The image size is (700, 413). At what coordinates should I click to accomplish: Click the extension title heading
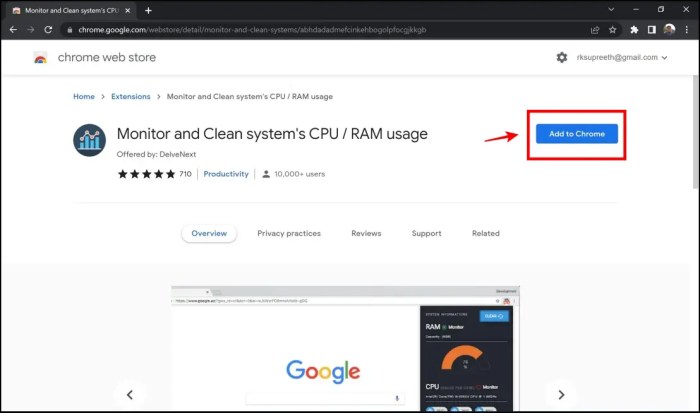coord(272,134)
